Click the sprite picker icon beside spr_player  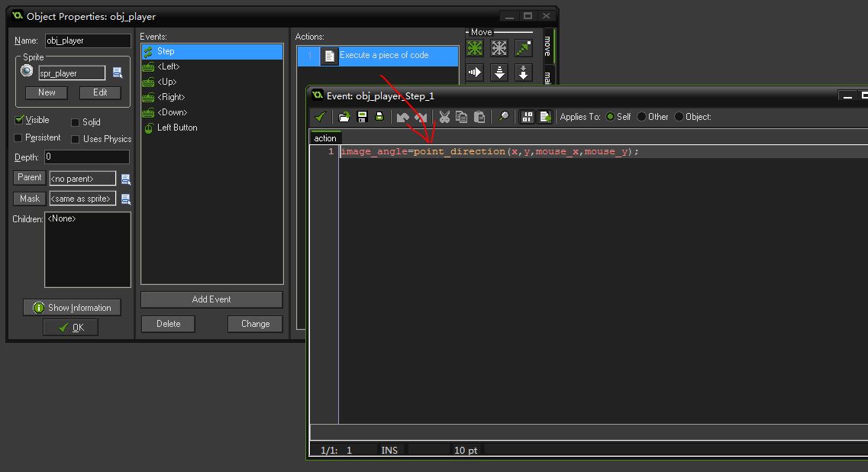[x=118, y=73]
